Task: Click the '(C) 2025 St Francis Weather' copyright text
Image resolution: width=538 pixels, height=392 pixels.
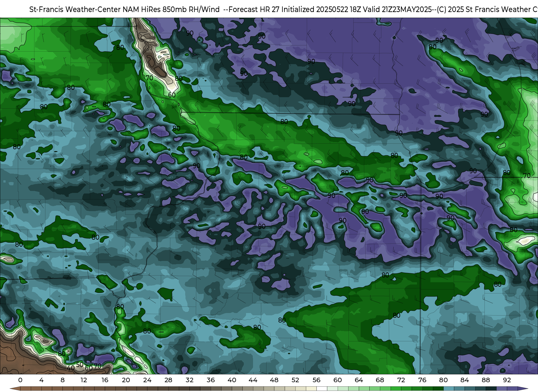Action: [484, 10]
